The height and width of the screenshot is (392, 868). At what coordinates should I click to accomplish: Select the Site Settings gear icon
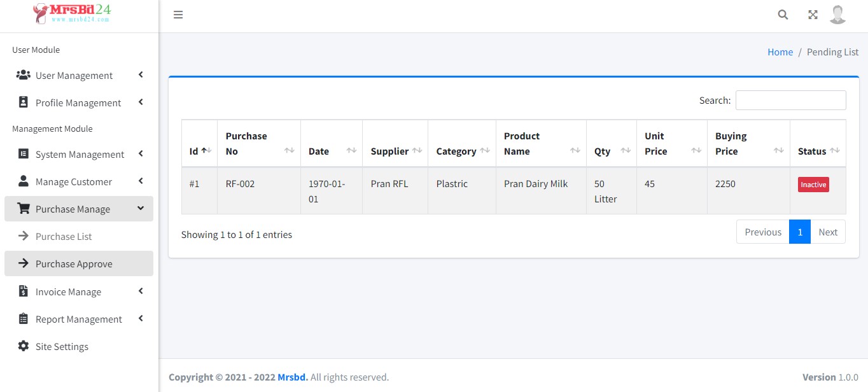23,346
